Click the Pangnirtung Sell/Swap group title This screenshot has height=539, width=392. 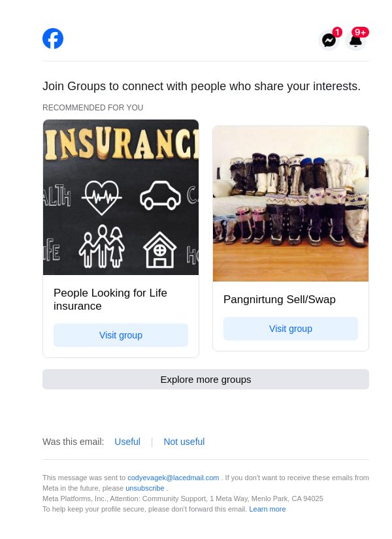(x=280, y=299)
